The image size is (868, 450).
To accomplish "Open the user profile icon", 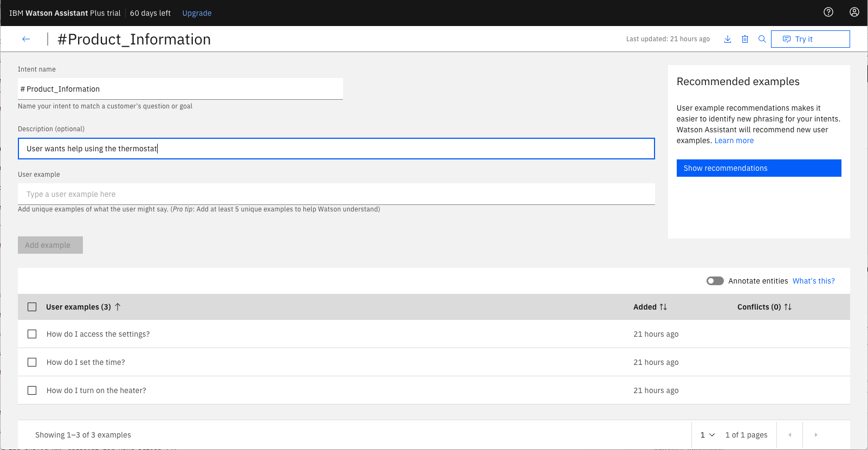I will coord(854,12).
